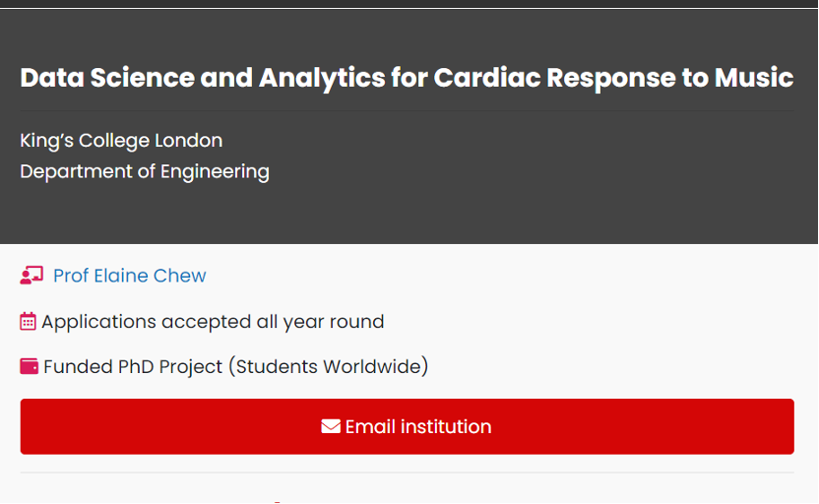Click the dark header banner's empty area below Department
819x504 pixels.
click(x=407, y=215)
